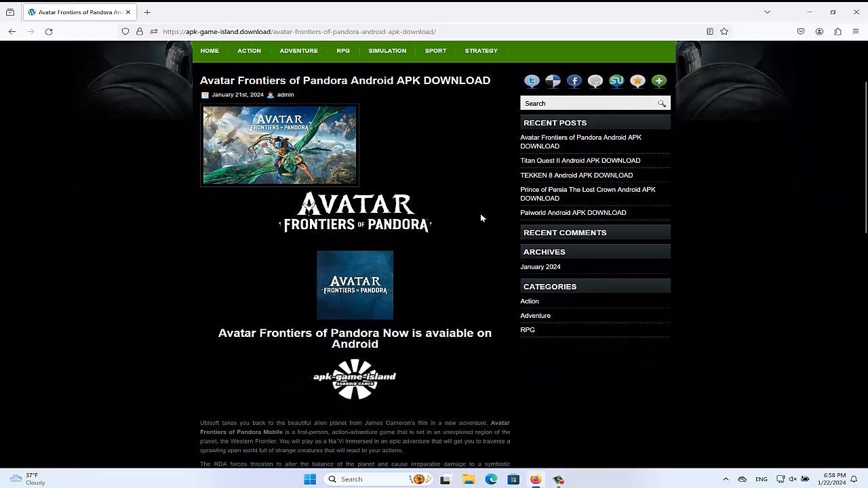Viewport: 868px width, 488px height.
Task: Click the taskbar Search box
Action: [377, 479]
